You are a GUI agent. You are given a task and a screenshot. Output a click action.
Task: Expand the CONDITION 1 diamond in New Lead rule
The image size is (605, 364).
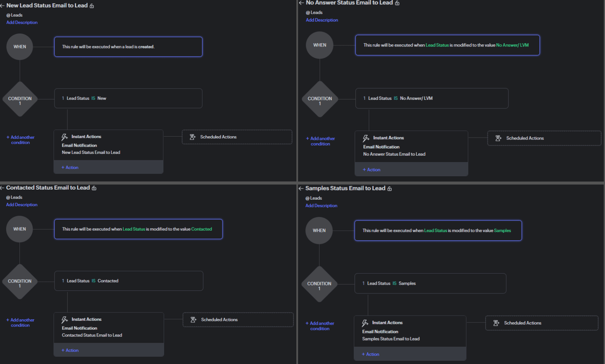19,98
